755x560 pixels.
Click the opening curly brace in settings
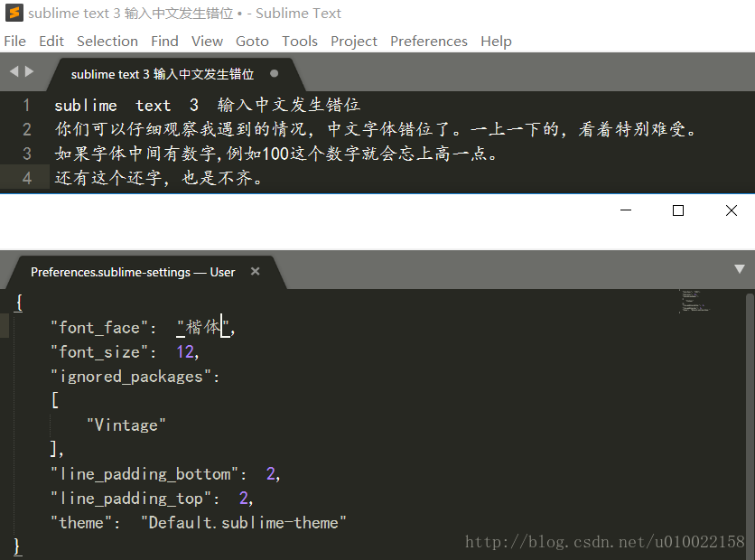pos(19,303)
